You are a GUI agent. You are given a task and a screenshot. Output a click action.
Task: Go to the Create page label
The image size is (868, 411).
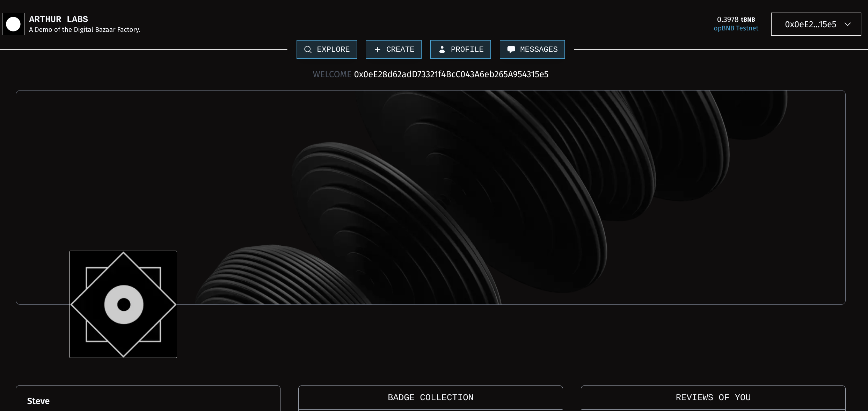pyautogui.click(x=400, y=49)
